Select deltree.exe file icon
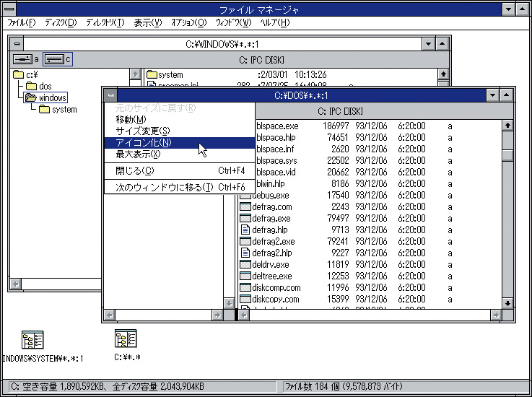The width and height of the screenshot is (532, 397). click(x=245, y=276)
